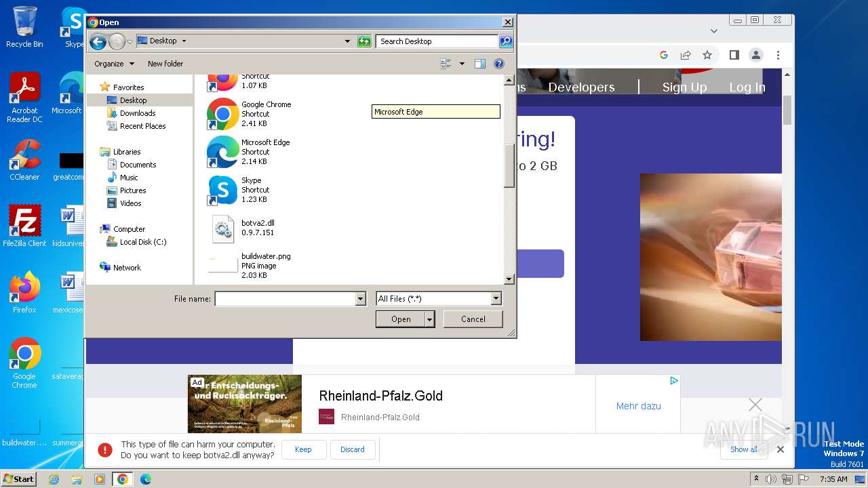The width and height of the screenshot is (868, 488).
Task: Open Recycle Bin desktop icon
Action: point(24,27)
